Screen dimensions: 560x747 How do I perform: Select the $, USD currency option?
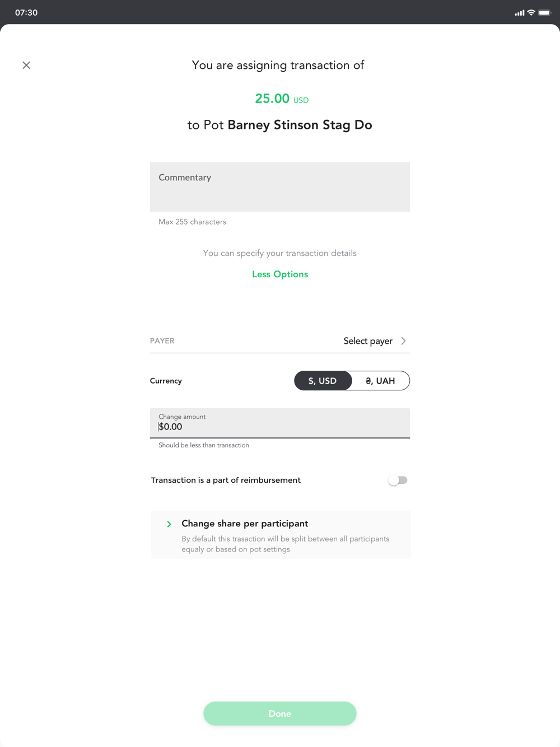[x=323, y=381]
